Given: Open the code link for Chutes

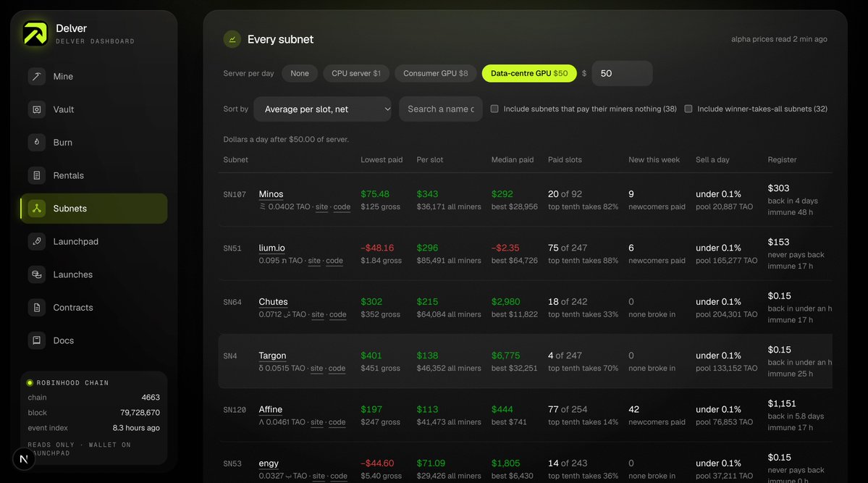Looking at the screenshot, I should click(x=337, y=314).
